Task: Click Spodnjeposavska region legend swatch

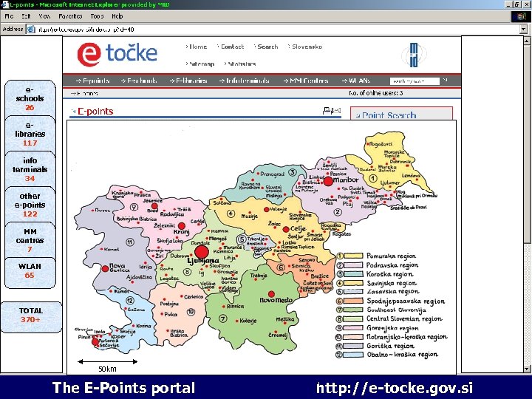Action: pyautogui.click(x=353, y=301)
